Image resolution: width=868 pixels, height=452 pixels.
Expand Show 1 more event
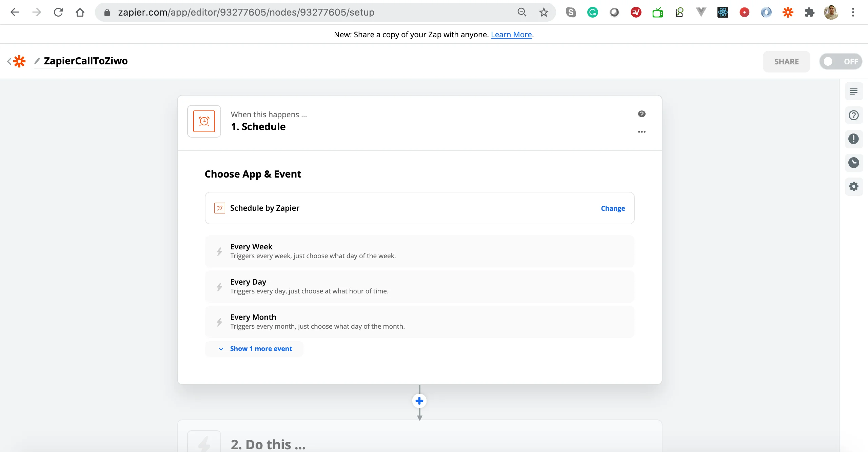254,349
